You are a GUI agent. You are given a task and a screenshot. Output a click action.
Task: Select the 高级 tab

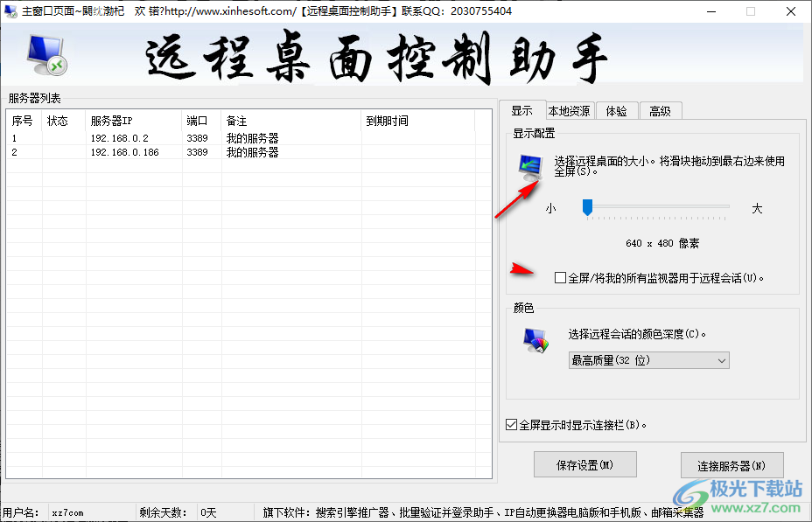tap(661, 110)
